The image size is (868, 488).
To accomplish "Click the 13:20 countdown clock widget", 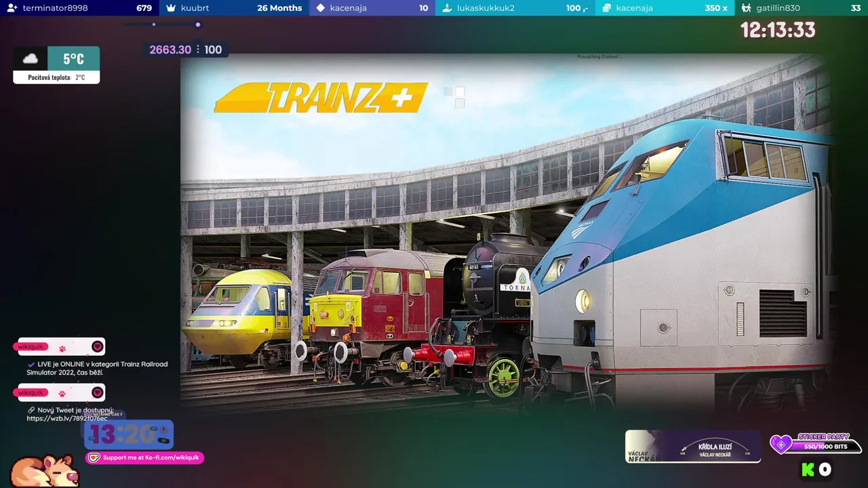I will coord(129,434).
